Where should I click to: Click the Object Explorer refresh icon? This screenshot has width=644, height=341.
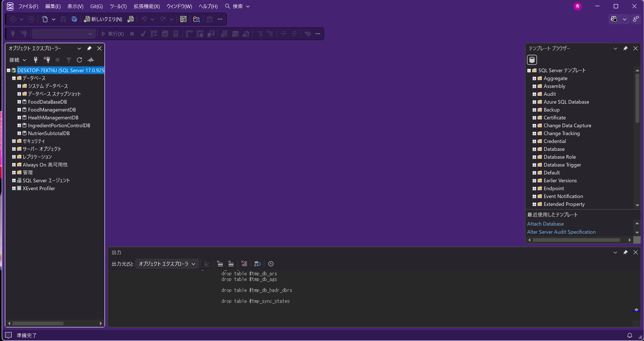79,60
